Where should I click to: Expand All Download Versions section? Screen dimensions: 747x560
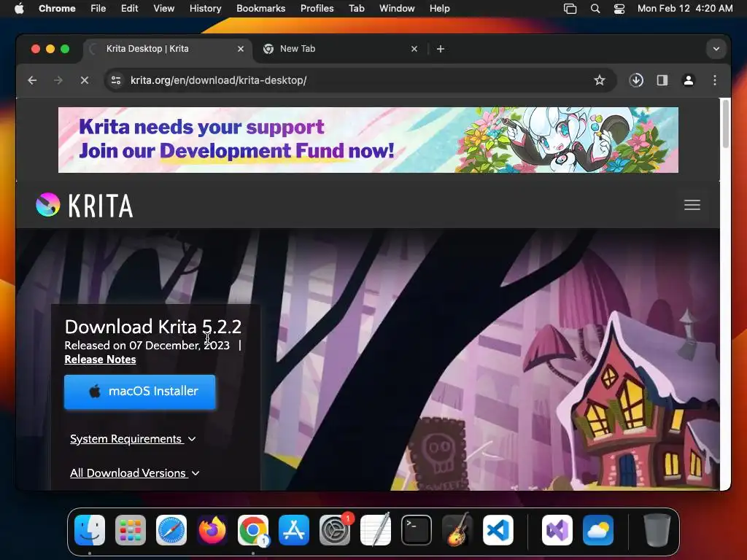(x=135, y=473)
